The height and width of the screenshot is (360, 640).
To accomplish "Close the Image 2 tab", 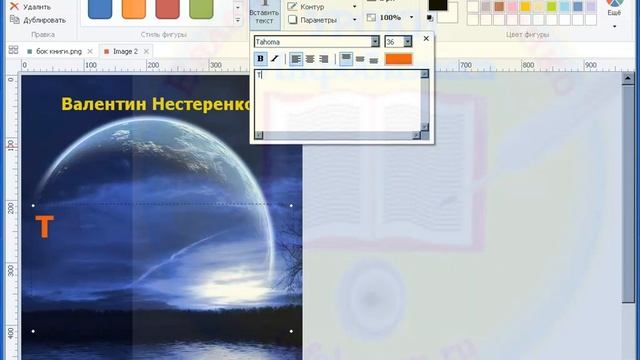I will [146, 51].
